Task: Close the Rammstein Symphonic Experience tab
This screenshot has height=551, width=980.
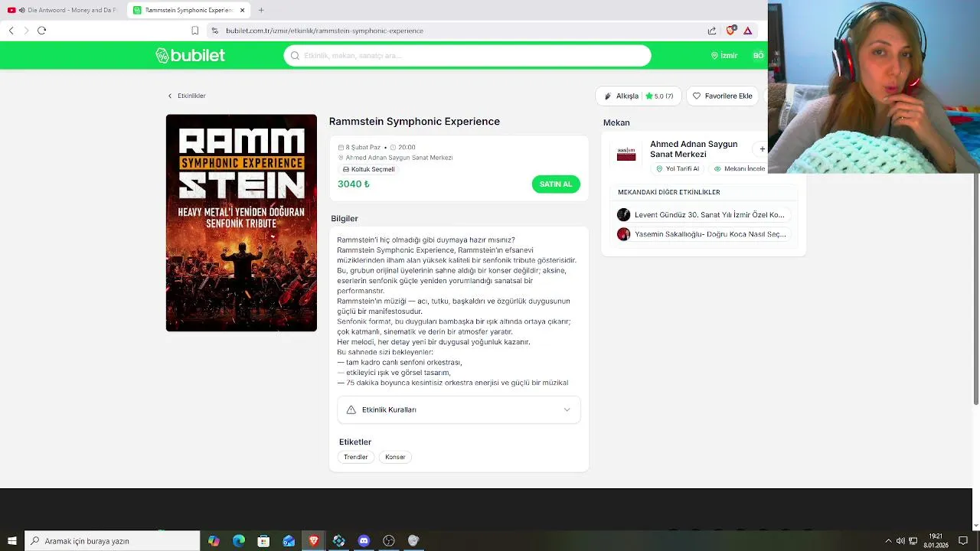Action: [242, 10]
